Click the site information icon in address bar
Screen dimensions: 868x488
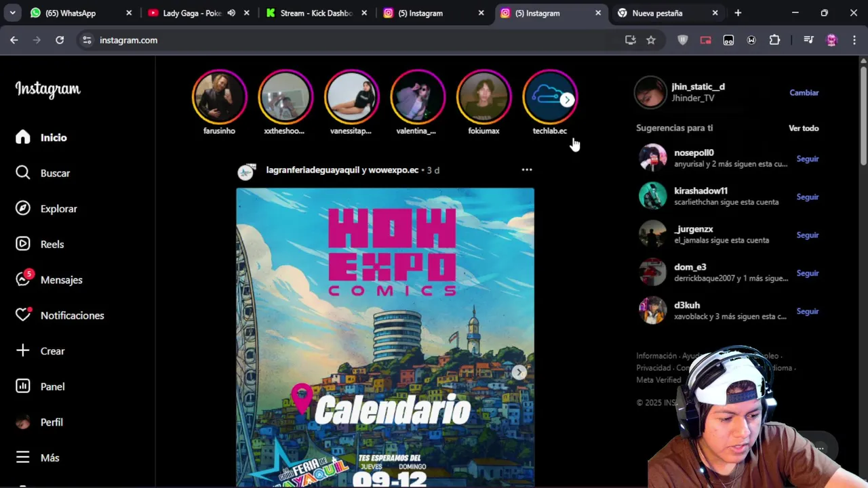pos(87,40)
